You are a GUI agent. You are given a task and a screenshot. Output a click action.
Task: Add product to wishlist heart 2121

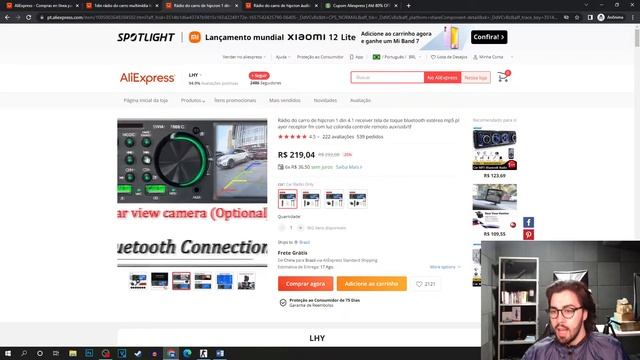pos(425,284)
